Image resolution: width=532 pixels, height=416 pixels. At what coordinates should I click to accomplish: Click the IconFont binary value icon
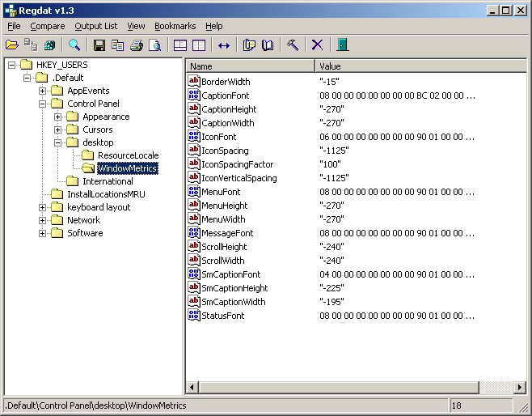coord(194,137)
